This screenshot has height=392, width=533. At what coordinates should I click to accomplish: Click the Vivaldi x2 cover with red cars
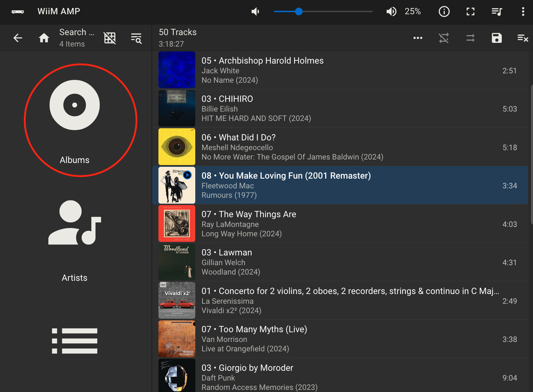177,300
